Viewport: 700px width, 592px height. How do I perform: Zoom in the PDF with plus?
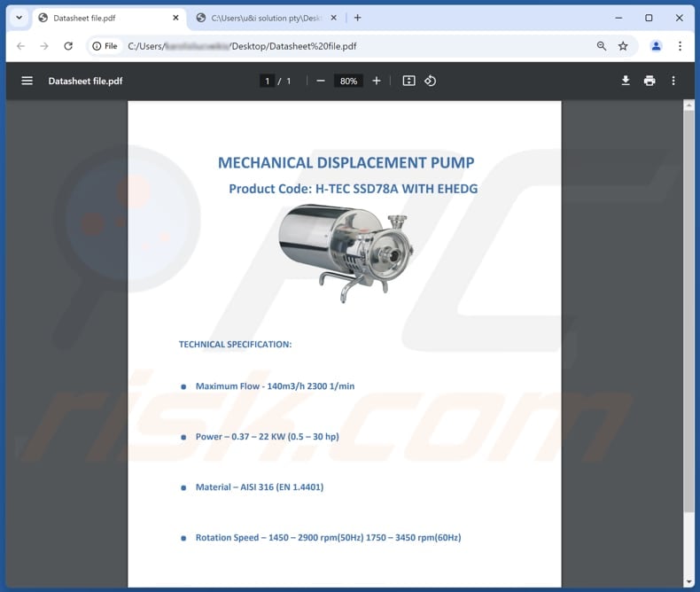click(x=377, y=81)
